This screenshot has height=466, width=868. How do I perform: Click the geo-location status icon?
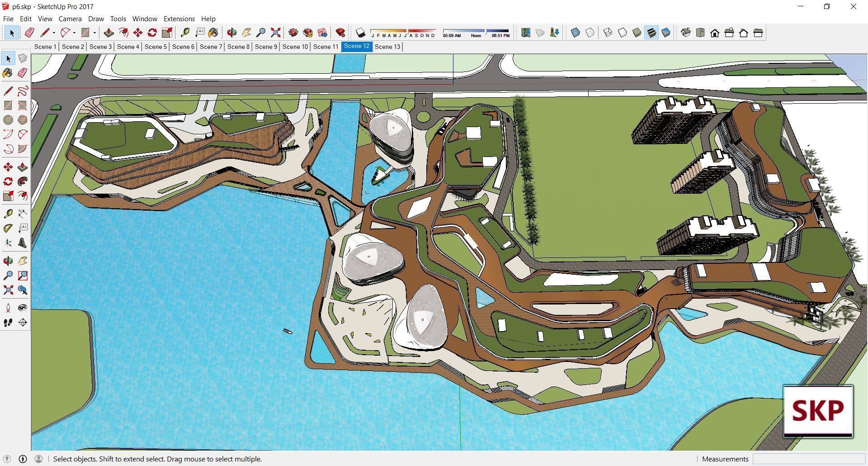click(x=7, y=459)
